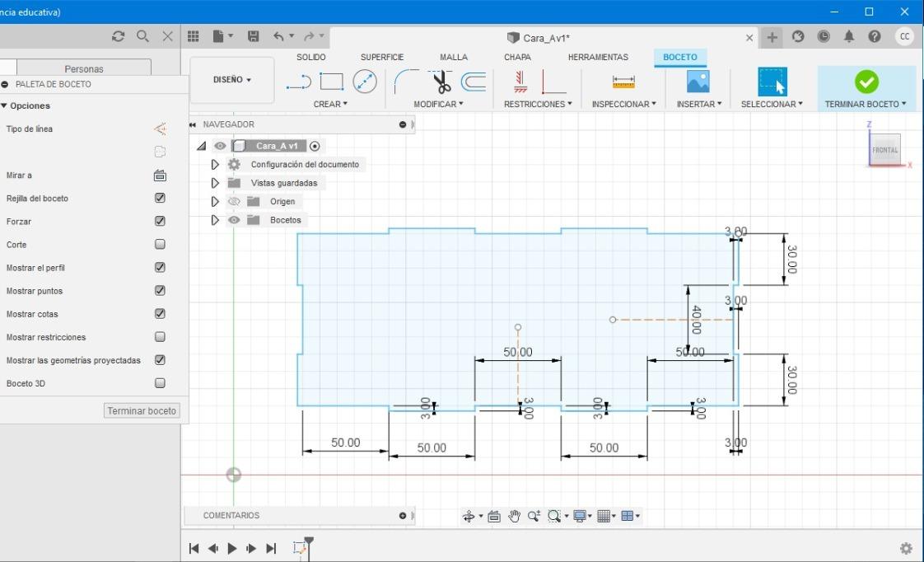Expand the Origen tree node
The height and width of the screenshot is (562, 924).
tap(215, 202)
